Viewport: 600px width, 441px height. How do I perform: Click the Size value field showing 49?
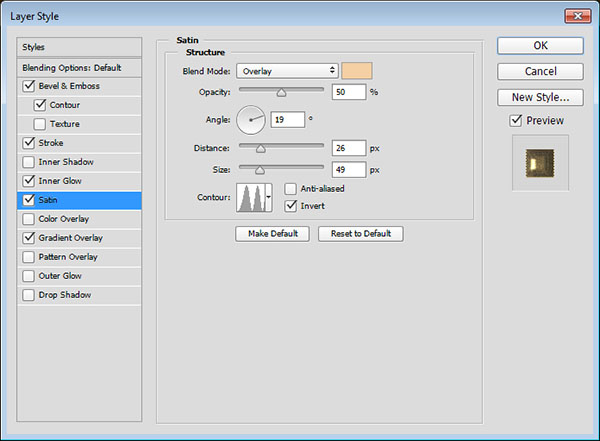coord(349,170)
